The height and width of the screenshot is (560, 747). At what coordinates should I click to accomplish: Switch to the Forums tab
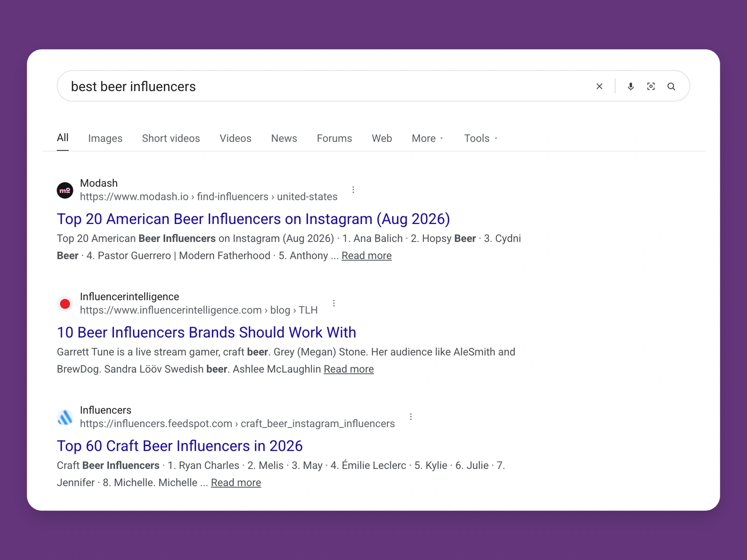[x=334, y=138]
